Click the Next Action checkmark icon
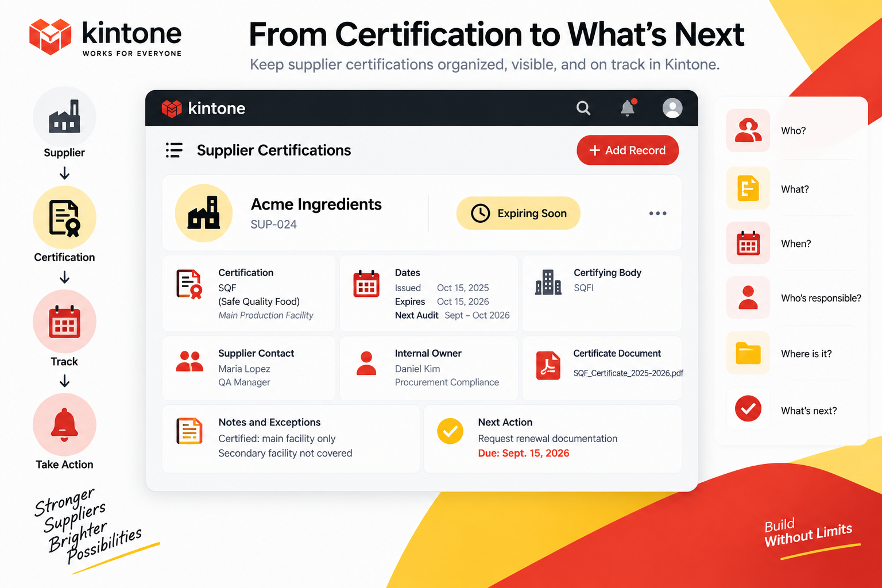 [x=450, y=431]
